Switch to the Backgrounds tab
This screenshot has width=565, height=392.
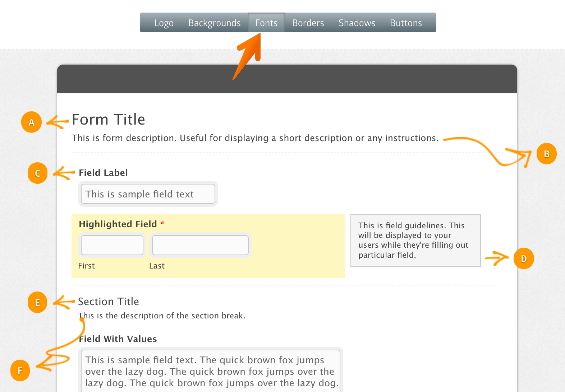214,23
